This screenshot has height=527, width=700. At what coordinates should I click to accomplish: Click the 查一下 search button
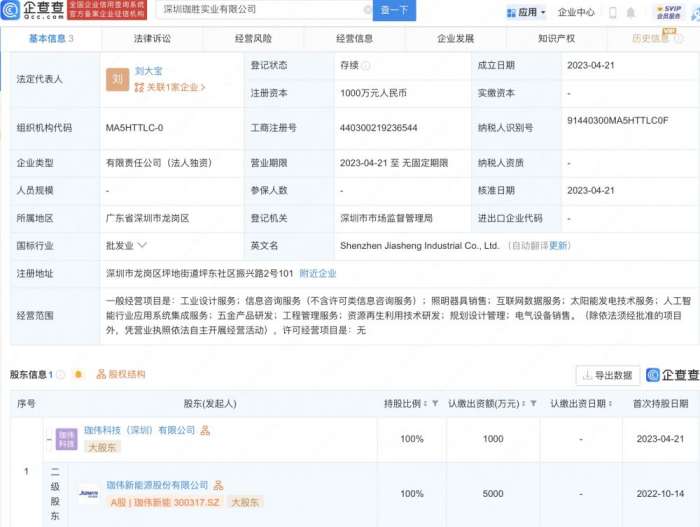pos(394,10)
